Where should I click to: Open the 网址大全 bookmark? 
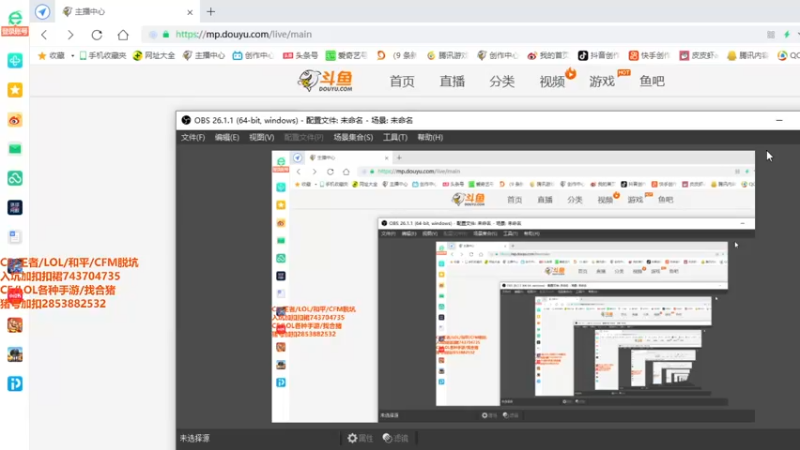154,56
